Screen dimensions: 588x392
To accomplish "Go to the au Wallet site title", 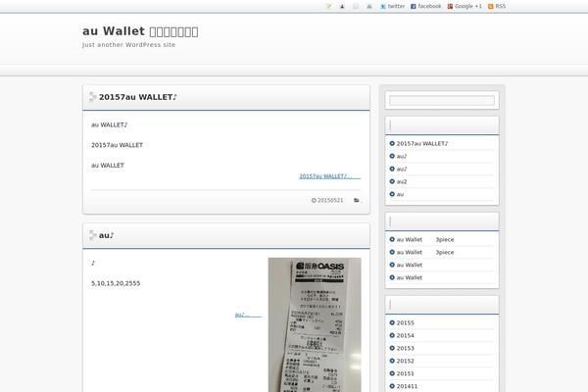I will (x=140, y=31).
